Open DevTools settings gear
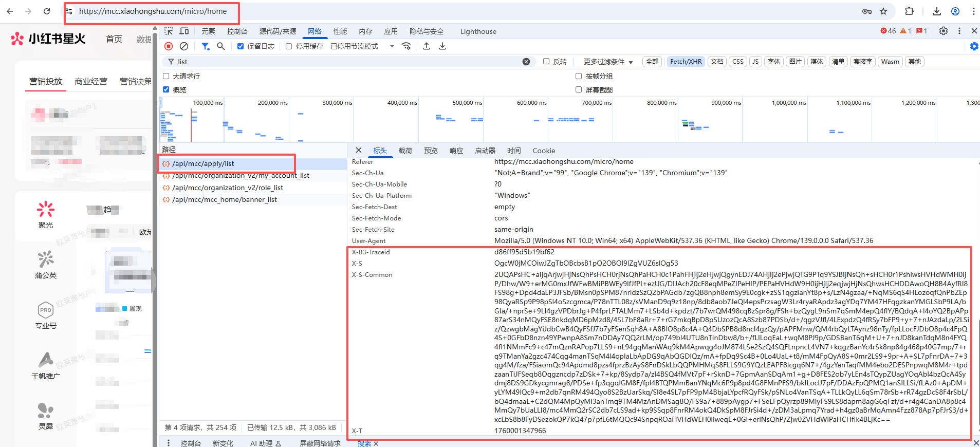Viewport: 980px width, 447px height. pyautogui.click(x=944, y=31)
